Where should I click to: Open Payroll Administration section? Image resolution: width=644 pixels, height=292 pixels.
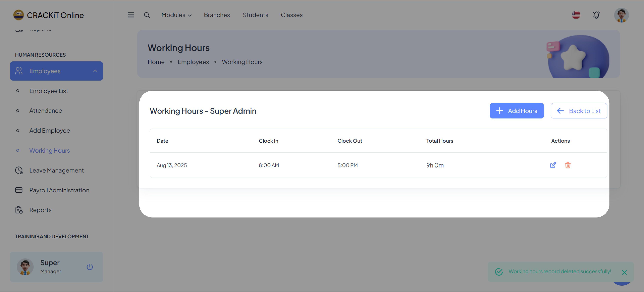point(59,190)
